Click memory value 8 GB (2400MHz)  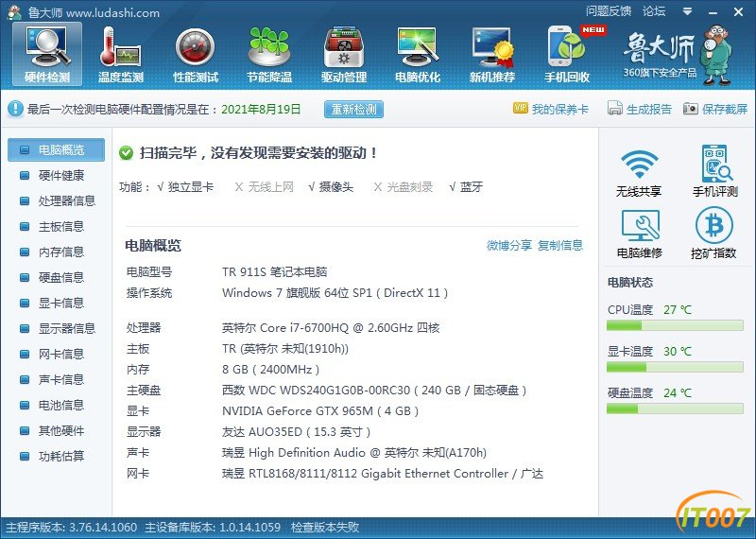(x=270, y=370)
